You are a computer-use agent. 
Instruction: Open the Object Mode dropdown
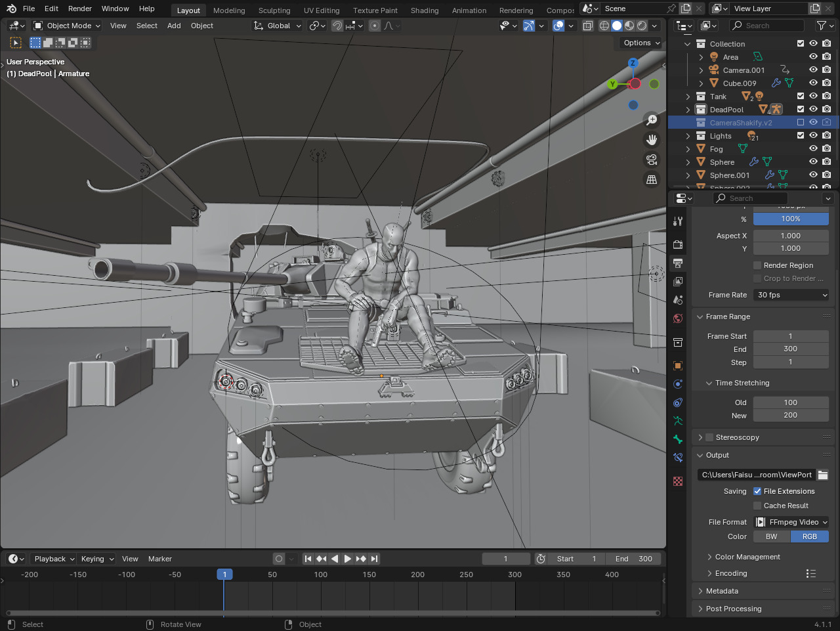(66, 26)
